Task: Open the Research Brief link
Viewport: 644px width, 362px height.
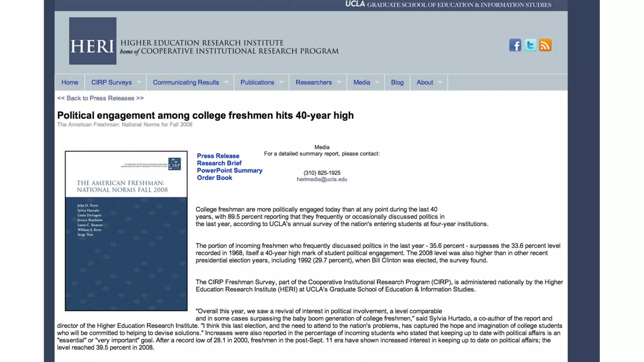Action: [x=219, y=163]
